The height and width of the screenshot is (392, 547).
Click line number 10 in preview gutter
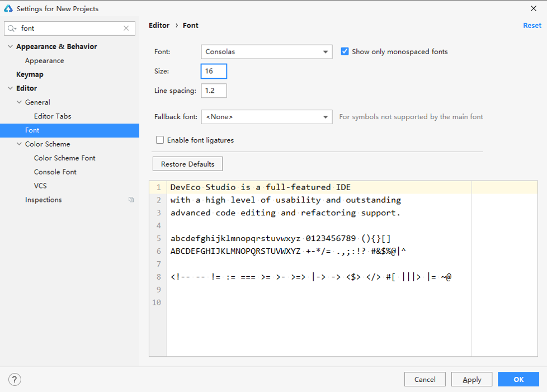click(x=157, y=303)
